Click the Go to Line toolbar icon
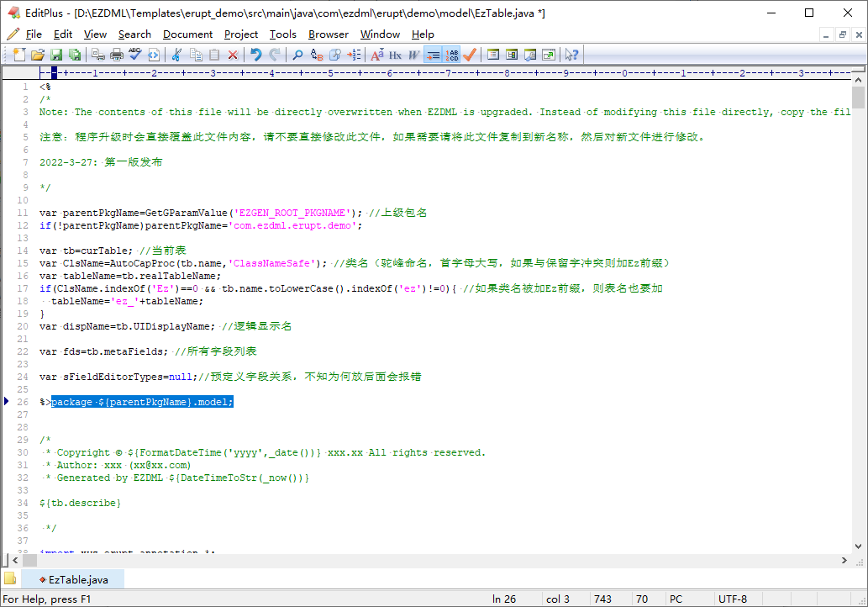Image resolution: width=868 pixels, height=607 pixels. 353,55
